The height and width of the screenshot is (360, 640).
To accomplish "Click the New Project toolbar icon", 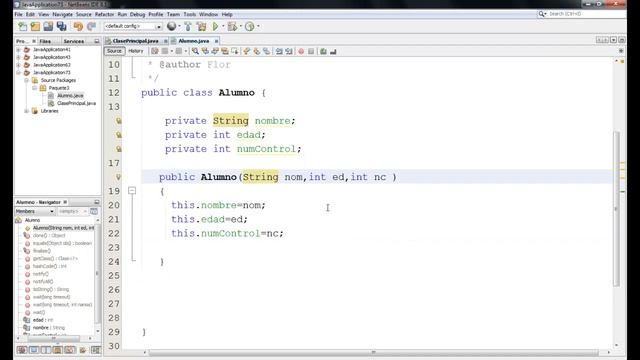I will (36, 27).
